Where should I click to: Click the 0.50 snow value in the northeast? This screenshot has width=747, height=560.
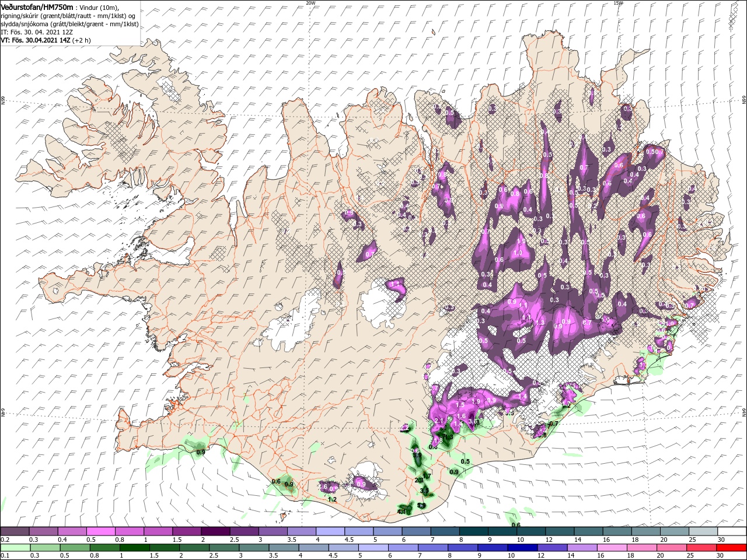652,152
